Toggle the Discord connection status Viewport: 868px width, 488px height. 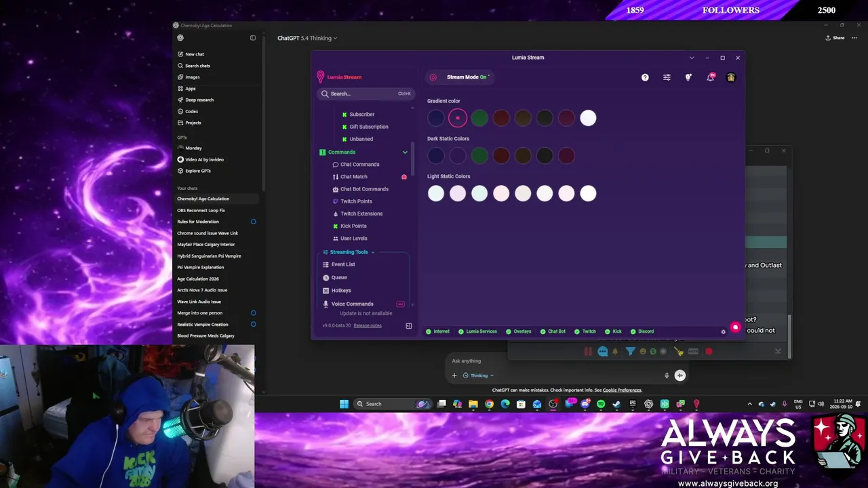click(x=642, y=331)
